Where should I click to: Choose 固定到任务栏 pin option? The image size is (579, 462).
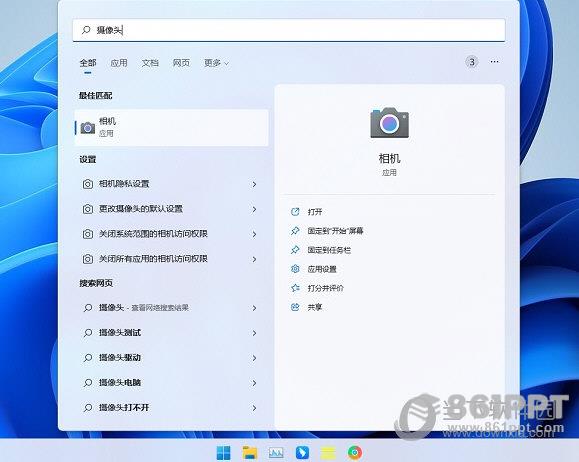329,250
